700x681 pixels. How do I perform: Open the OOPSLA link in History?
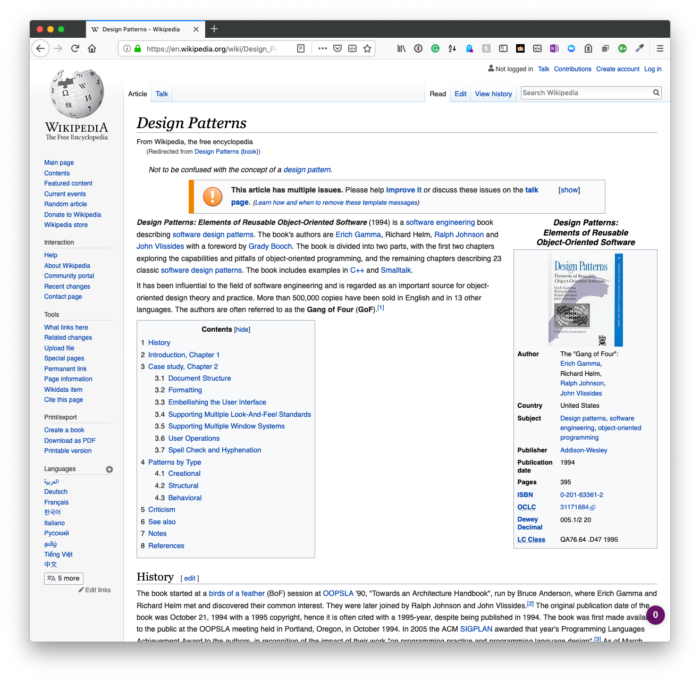tap(338, 593)
